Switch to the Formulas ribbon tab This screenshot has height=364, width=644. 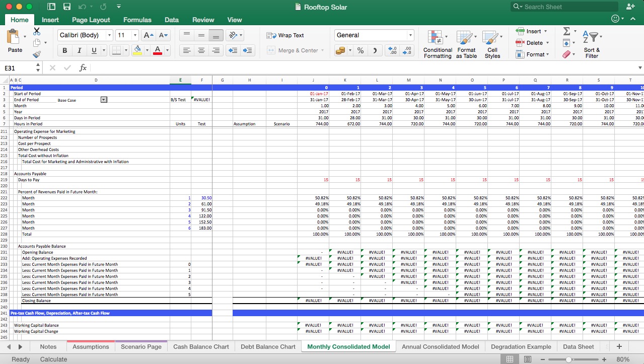(137, 20)
